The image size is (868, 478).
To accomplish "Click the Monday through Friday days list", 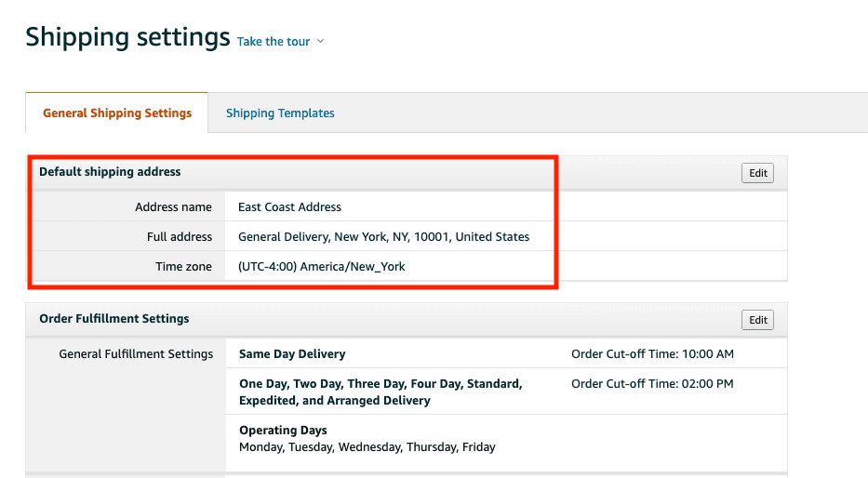I will tap(367, 447).
